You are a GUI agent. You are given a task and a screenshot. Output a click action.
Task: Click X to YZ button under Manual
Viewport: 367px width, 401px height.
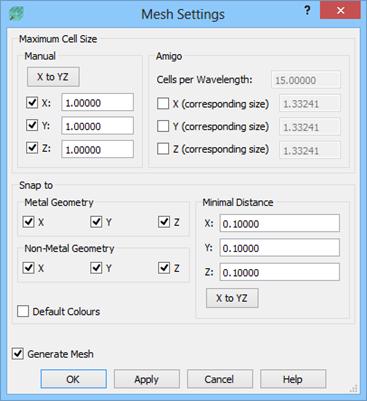click(x=53, y=77)
